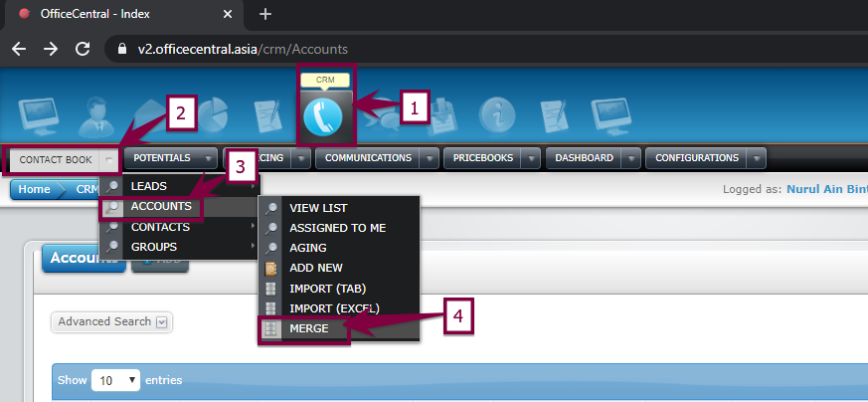
Task: Expand the COMMUNICATIONS dropdown arrow
Action: pyautogui.click(x=429, y=158)
